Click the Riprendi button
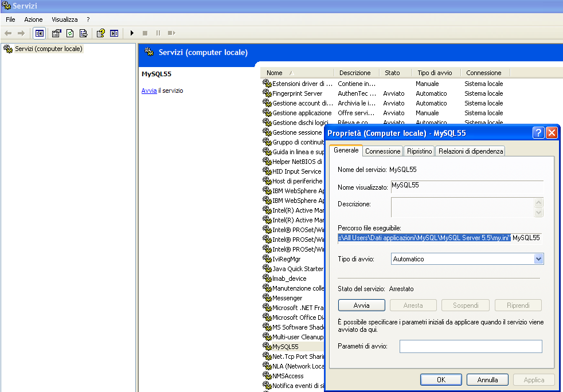The height and width of the screenshot is (392, 563). click(x=518, y=305)
